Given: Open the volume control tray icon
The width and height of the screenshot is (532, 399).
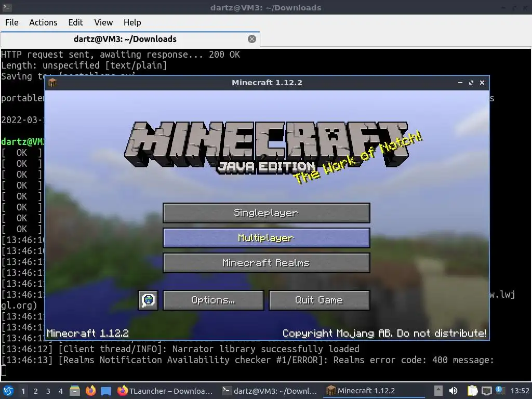Looking at the screenshot, I should coord(453,391).
